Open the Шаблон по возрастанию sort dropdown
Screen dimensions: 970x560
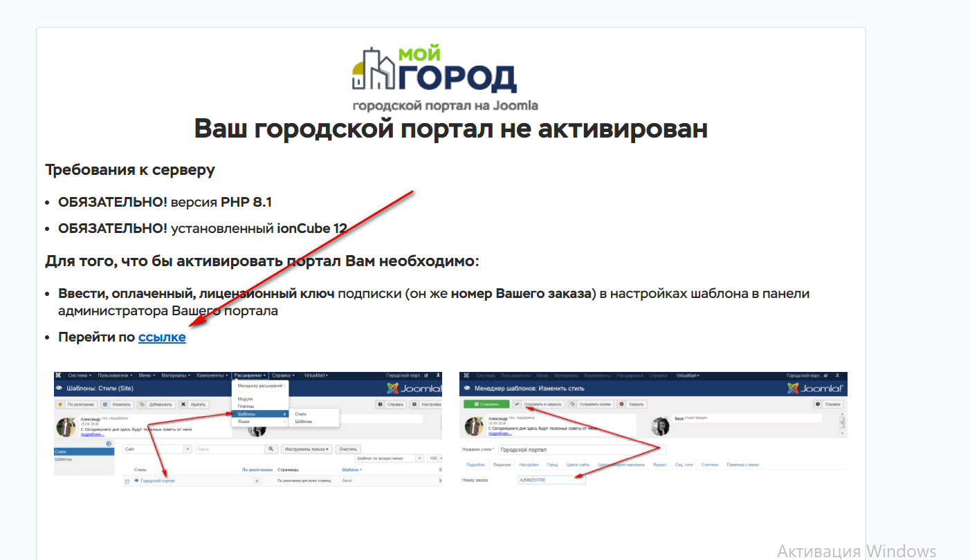coord(389,458)
